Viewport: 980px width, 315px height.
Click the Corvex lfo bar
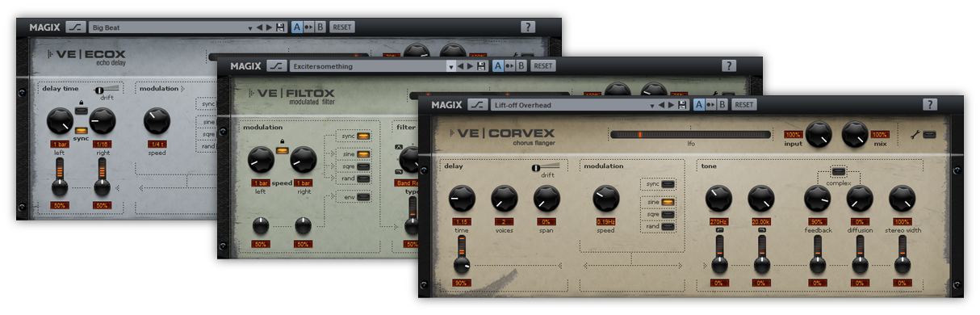pos(690,135)
